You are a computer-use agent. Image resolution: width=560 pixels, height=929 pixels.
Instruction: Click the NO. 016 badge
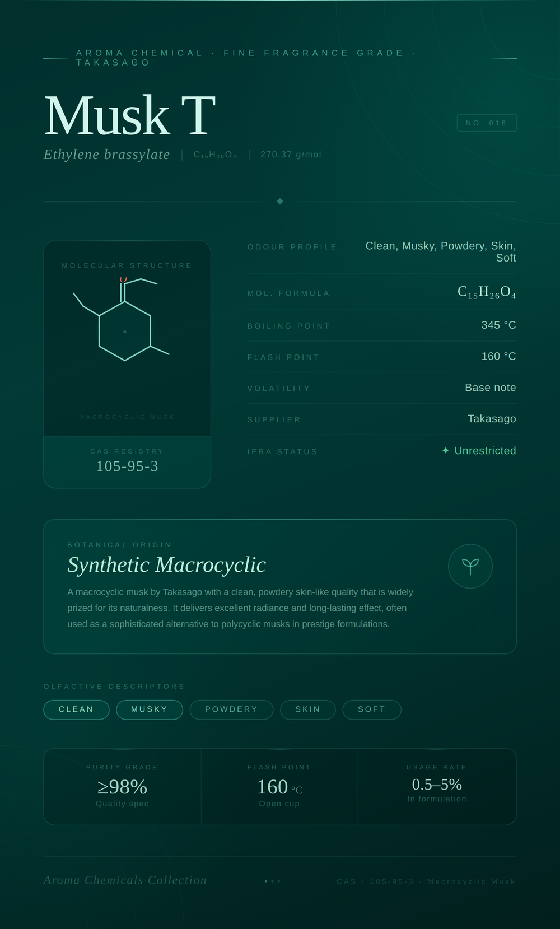pos(487,123)
